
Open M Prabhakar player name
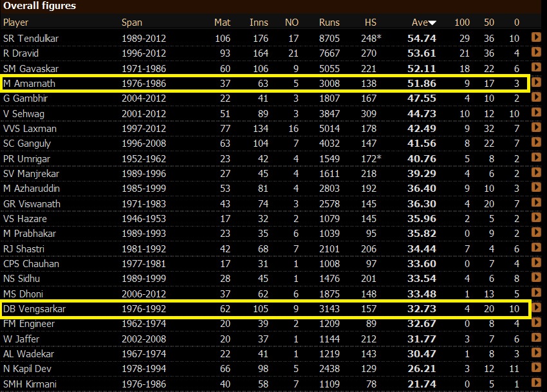pos(30,234)
